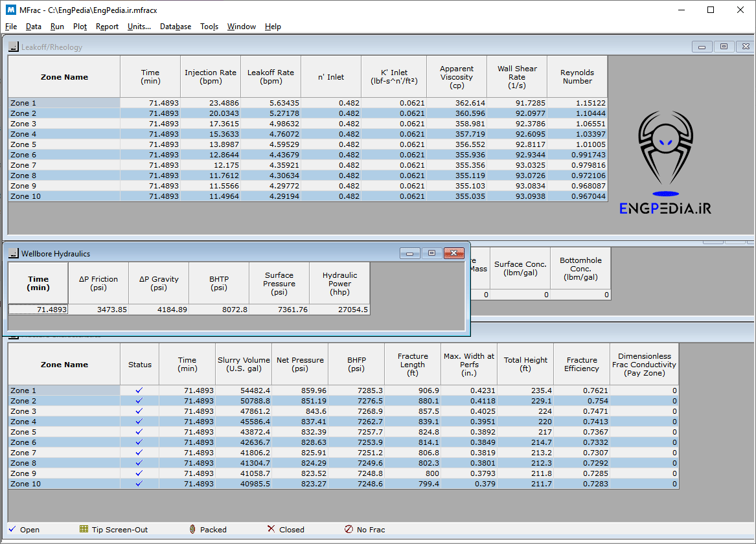Click the ΔP Friction column header
This screenshot has width=756, height=544.
[98, 283]
